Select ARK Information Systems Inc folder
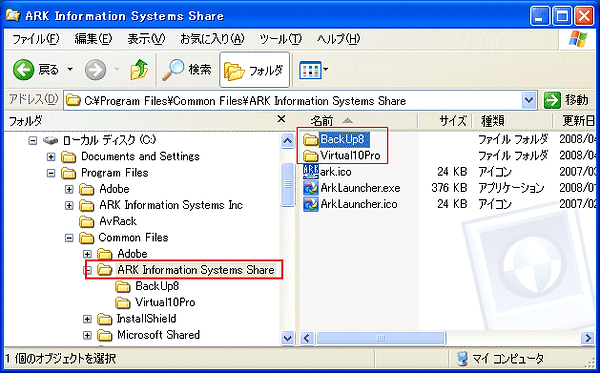Image resolution: width=600 pixels, height=373 pixels. [x=171, y=205]
